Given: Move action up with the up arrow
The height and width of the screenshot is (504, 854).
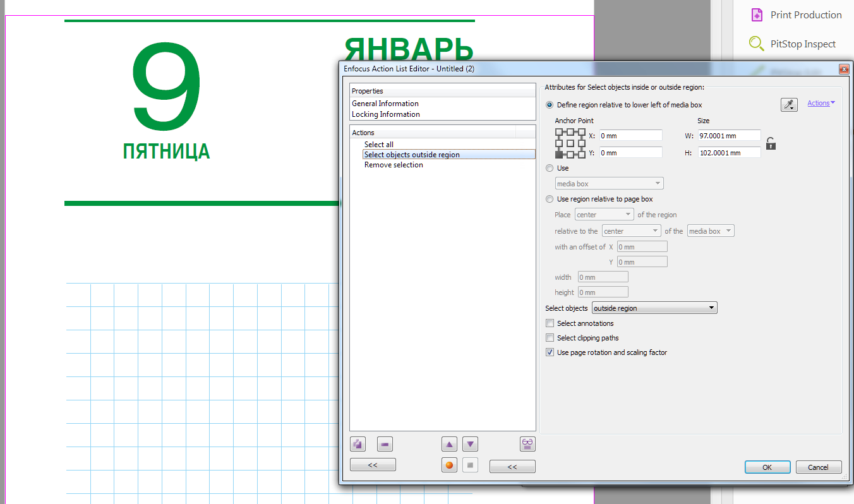Looking at the screenshot, I should [449, 444].
